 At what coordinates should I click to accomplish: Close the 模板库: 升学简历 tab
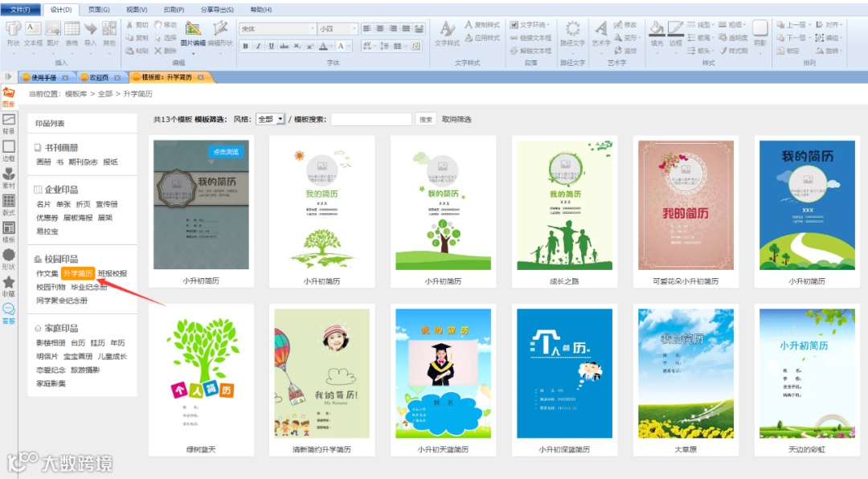[x=200, y=77]
